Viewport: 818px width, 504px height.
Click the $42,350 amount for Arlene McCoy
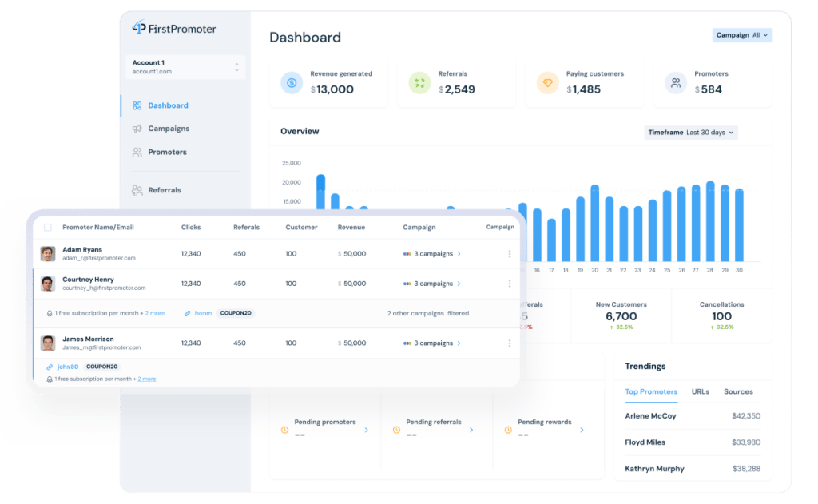click(x=746, y=416)
